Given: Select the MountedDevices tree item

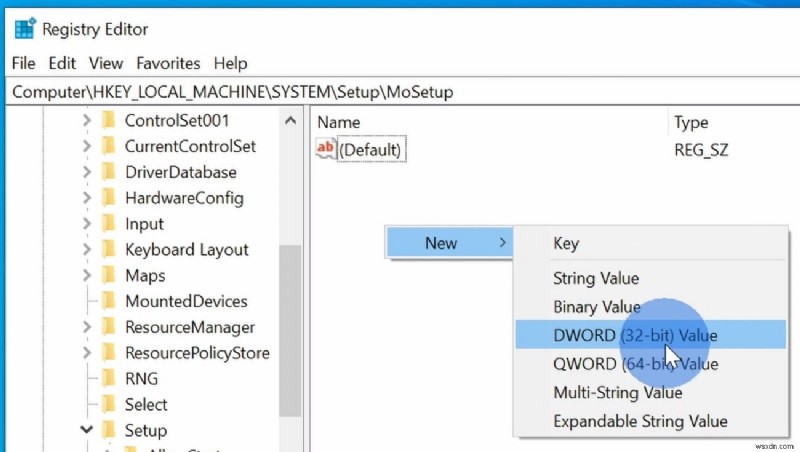Looking at the screenshot, I should [186, 301].
